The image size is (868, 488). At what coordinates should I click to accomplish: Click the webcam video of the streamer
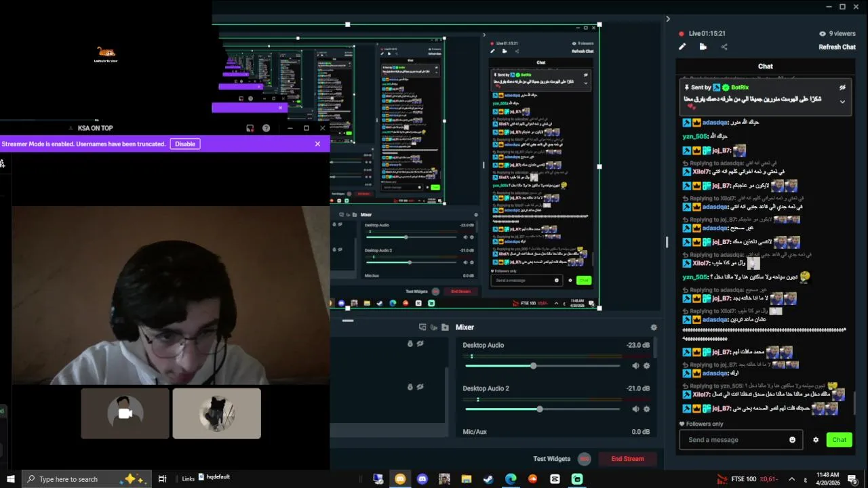pyautogui.click(x=171, y=296)
